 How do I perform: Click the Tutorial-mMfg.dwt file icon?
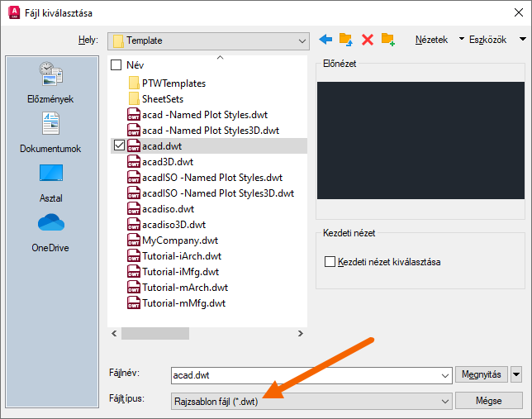point(134,302)
